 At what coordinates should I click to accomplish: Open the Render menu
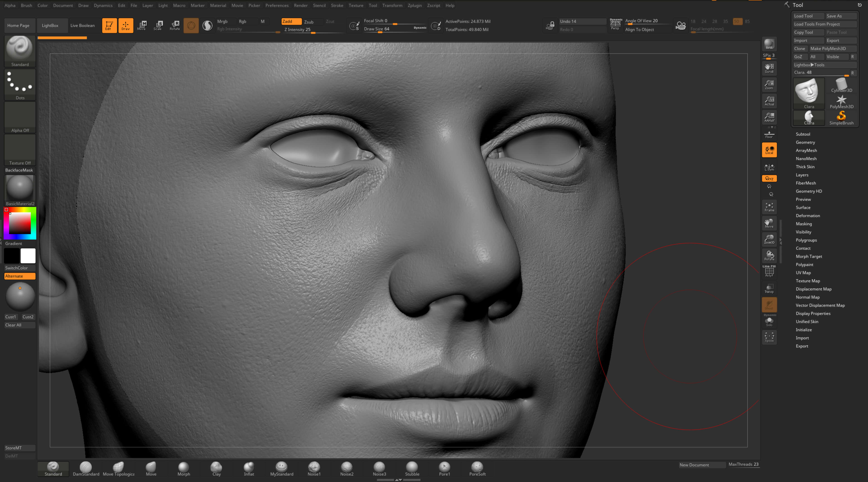coord(300,5)
